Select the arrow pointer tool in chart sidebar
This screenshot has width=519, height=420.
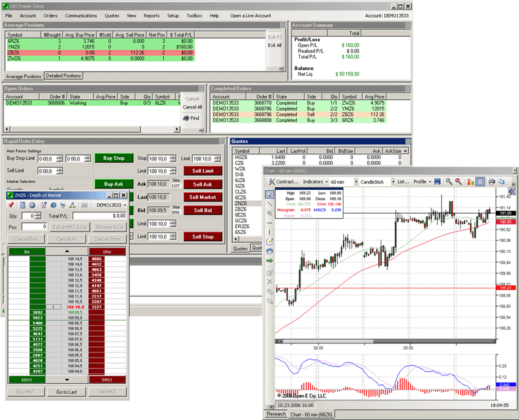269,195
